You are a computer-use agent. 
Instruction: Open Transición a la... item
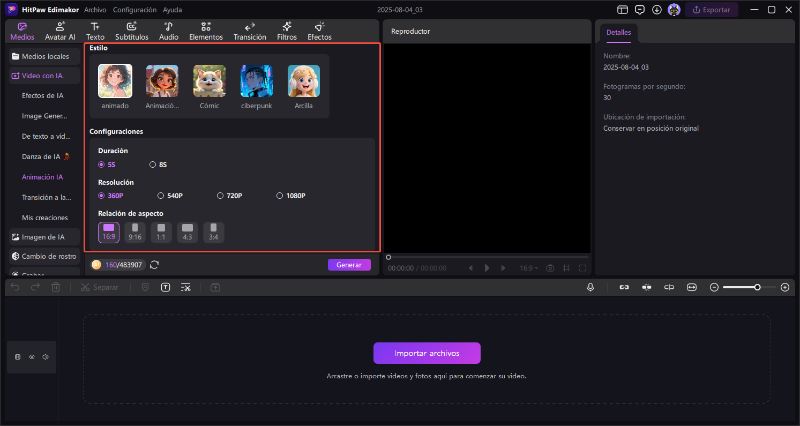[x=46, y=197]
